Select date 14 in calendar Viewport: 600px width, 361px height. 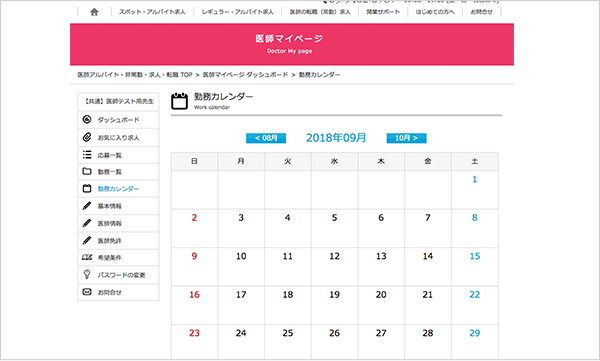tap(428, 256)
